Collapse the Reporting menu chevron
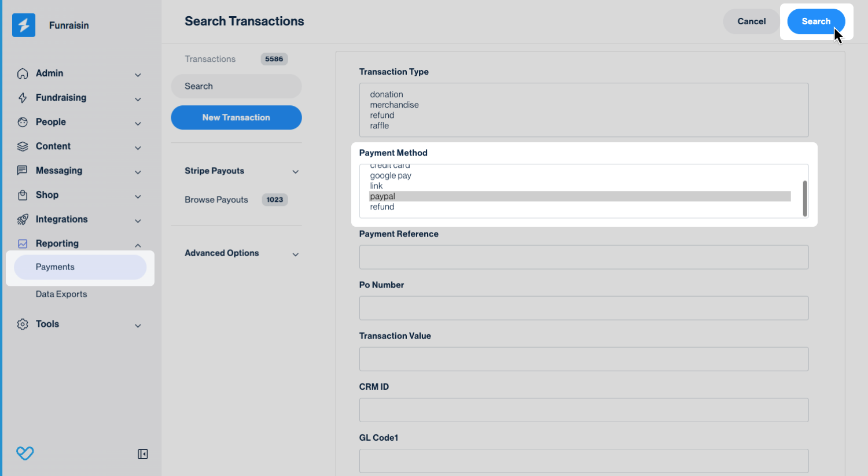The image size is (868, 476). pyautogui.click(x=138, y=245)
